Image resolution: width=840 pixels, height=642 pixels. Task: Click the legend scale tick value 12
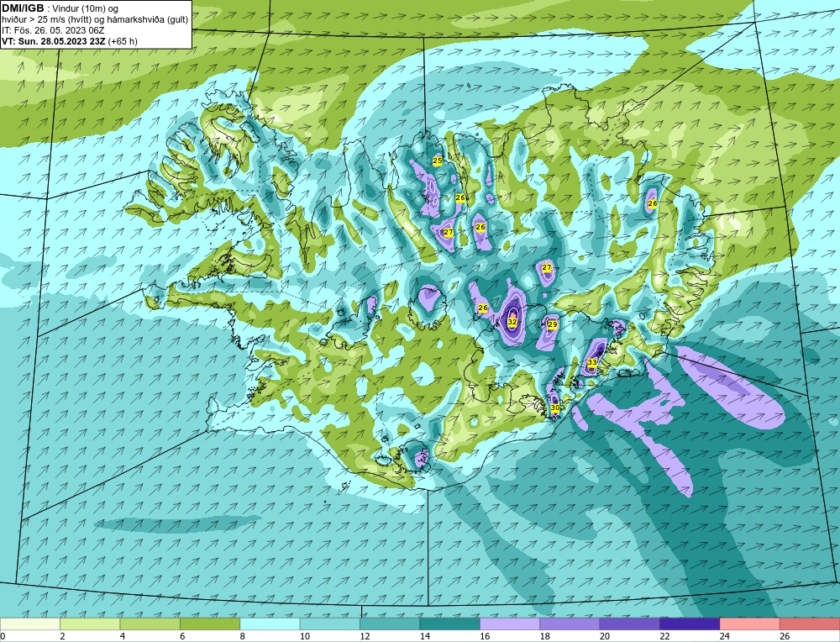365,637
